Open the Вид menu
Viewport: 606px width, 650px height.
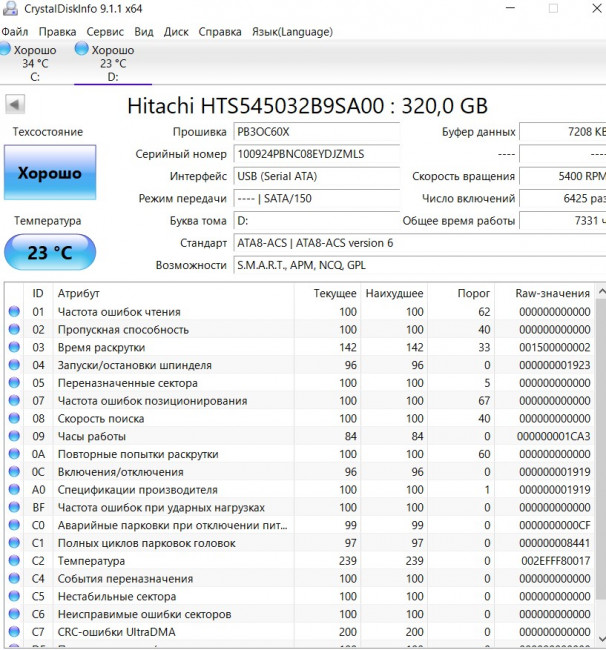144,32
